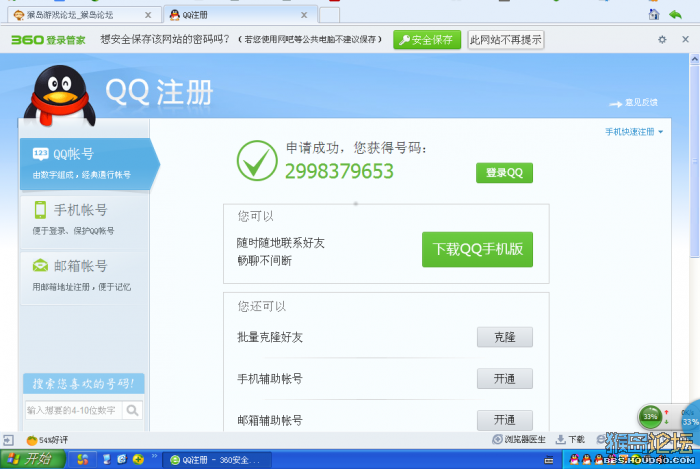Click the sidebar toggle icon in status bar
Viewport: 700px width, 469px height.
click(8, 440)
